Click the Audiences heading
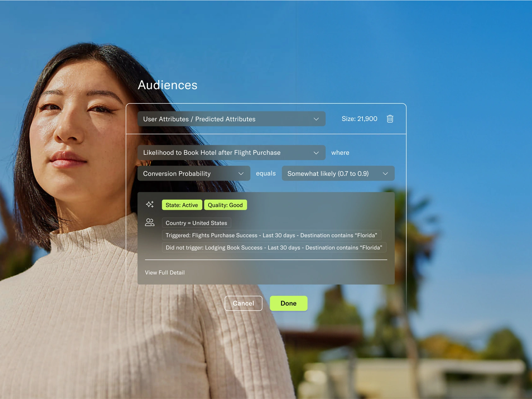Screen dimensions: 532x399 [168, 85]
